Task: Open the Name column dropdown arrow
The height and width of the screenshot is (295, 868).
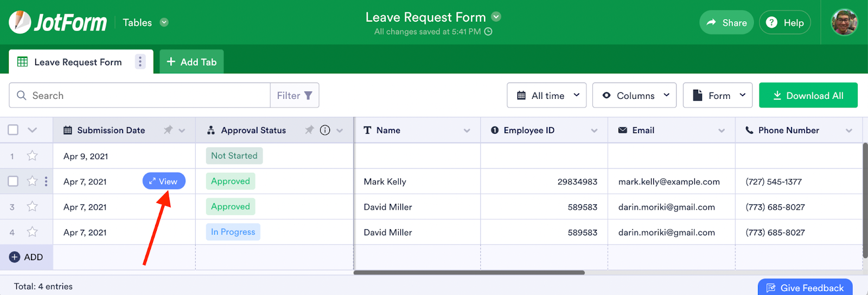Action: pos(467,130)
